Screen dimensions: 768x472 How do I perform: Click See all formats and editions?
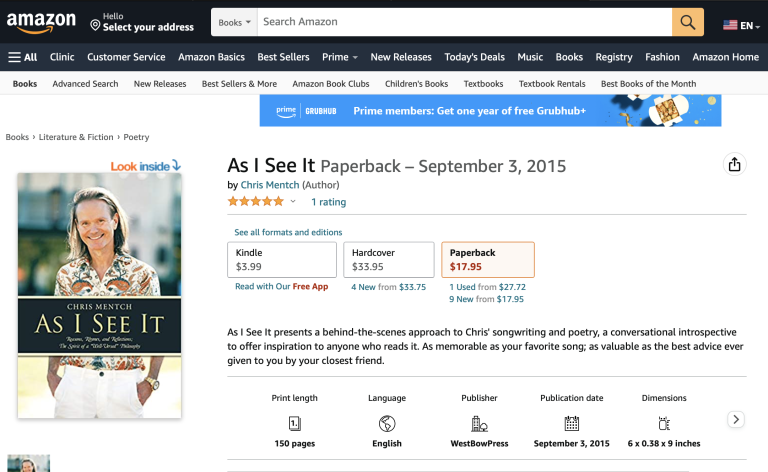[288, 232]
